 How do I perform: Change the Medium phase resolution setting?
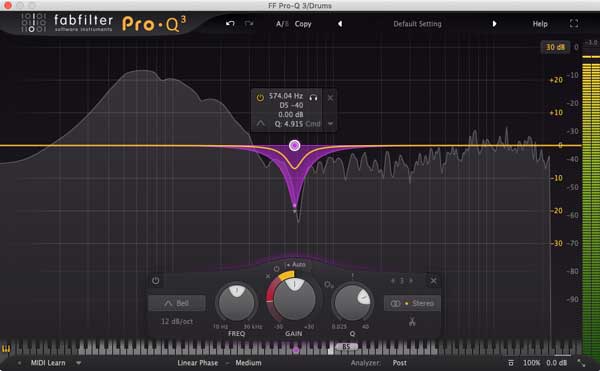pyautogui.click(x=248, y=363)
